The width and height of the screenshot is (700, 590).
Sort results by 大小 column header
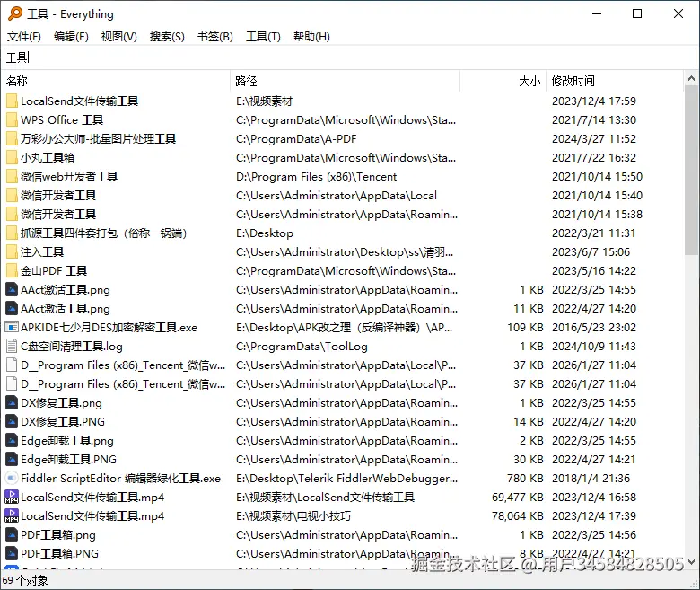point(503,81)
